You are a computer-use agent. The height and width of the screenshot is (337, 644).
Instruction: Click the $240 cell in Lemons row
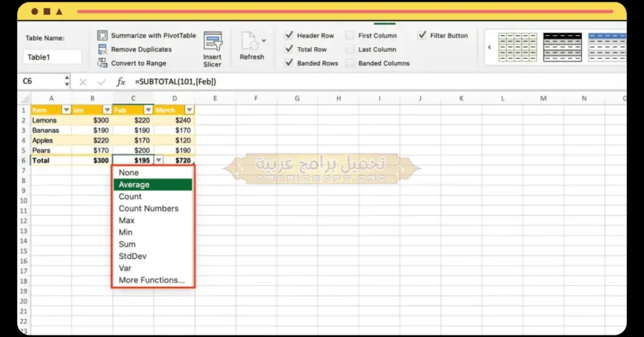pyautogui.click(x=174, y=120)
